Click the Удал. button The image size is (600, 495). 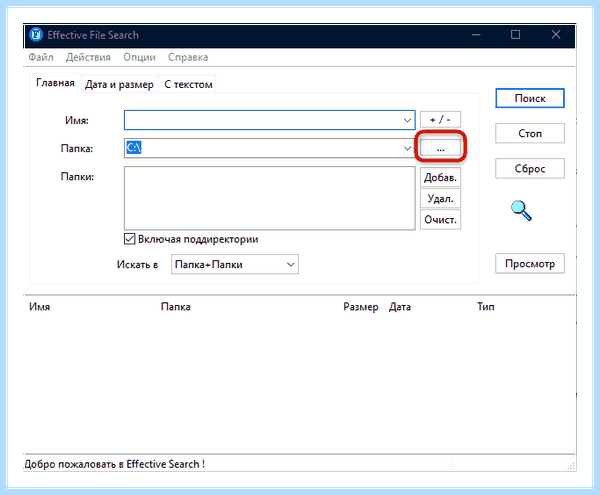coord(440,199)
